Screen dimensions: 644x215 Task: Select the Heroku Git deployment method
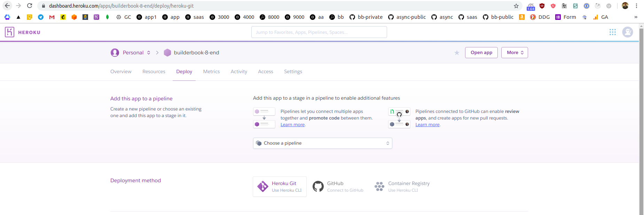coord(280,186)
